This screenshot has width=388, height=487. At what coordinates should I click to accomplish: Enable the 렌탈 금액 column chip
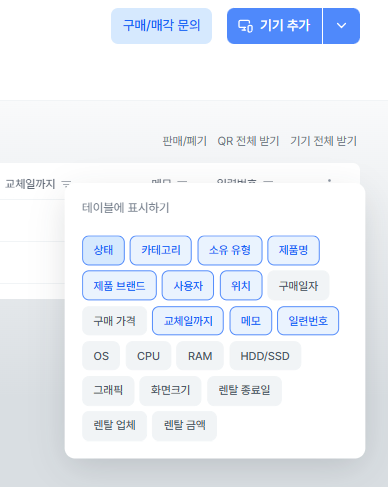point(184,426)
